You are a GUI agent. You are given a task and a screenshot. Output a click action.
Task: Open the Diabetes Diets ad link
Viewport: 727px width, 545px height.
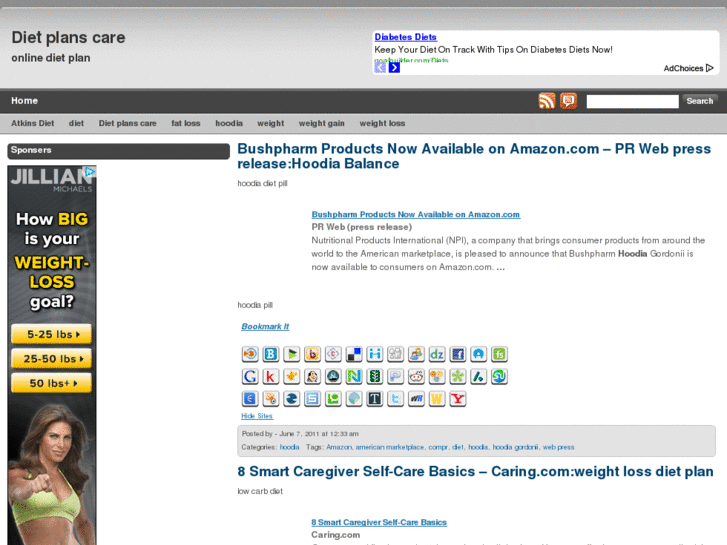[x=406, y=37]
